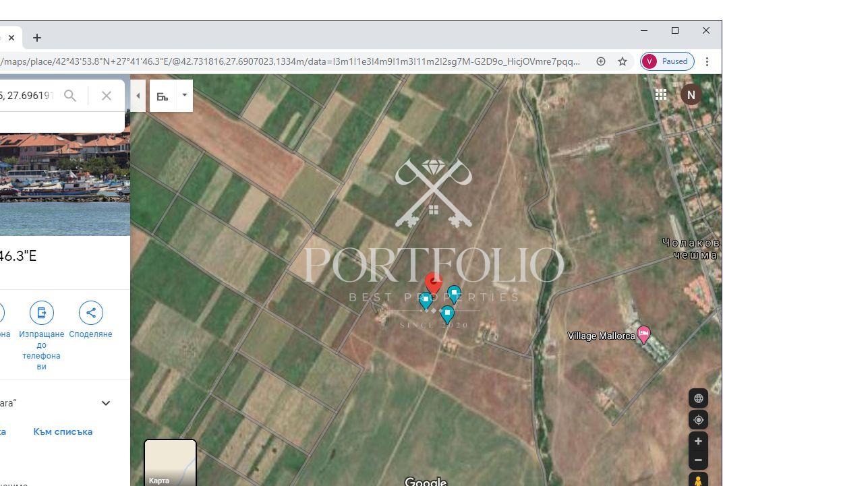Expand the chevron in the side panel

[106, 403]
